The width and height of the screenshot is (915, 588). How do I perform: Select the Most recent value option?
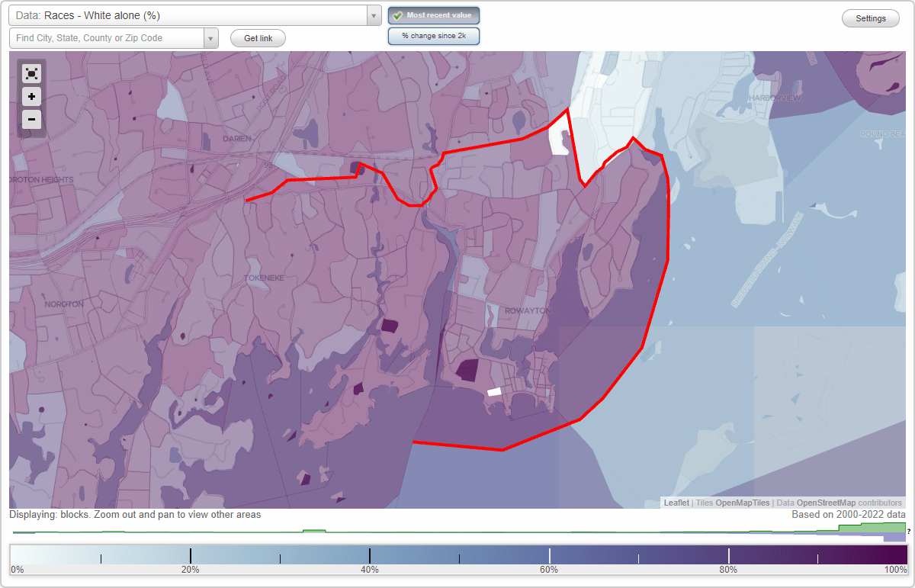(434, 15)
